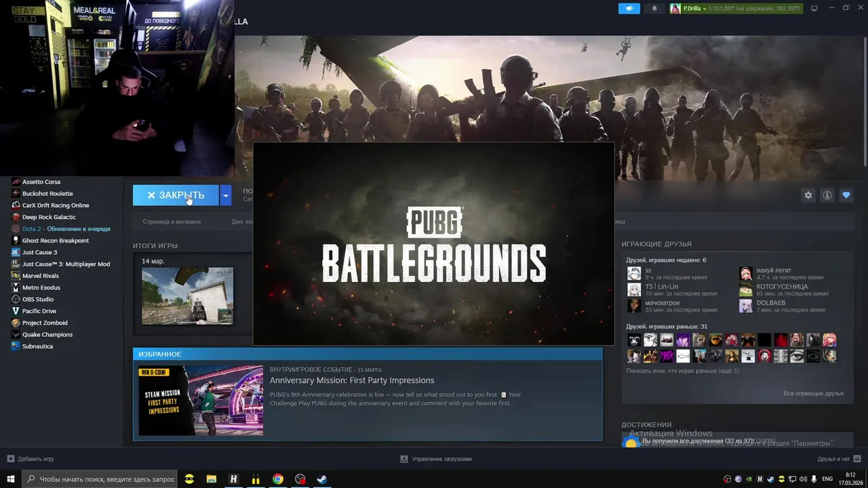Open game settings gear icon
Image resolution: width=868 pixels, height=488 pixels.
(x=808, y=195)
